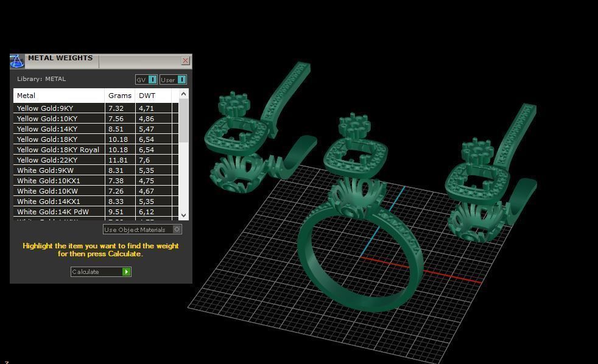Image resolution: width=598 pixels, height=364 pixels.
Task: Click the Metal column header
Action: pos(59,96)
